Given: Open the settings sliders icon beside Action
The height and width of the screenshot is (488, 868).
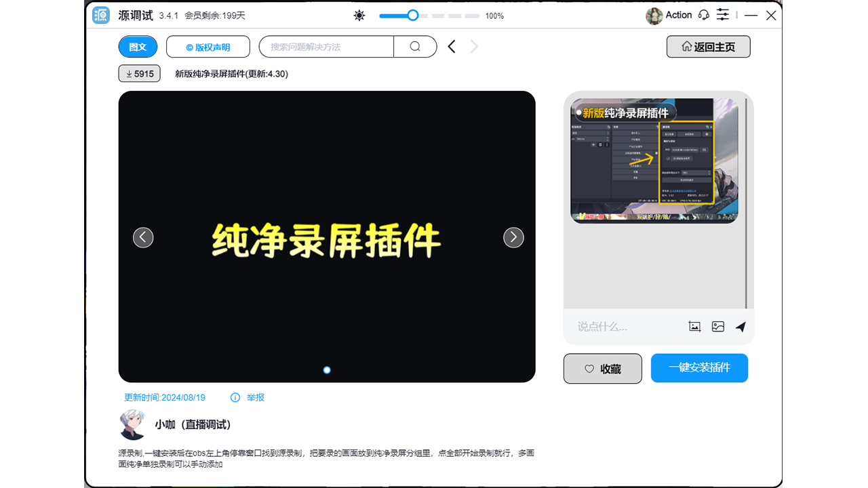Looking at the screenshot, I should point(723,15).
